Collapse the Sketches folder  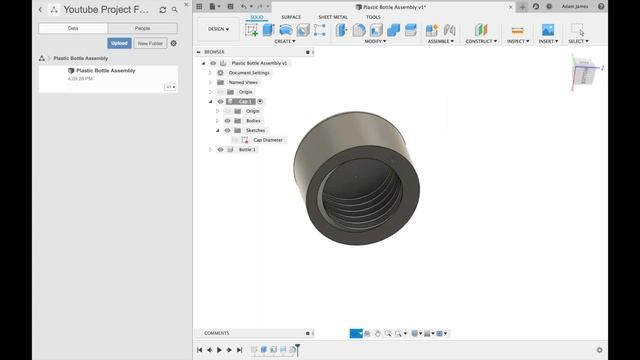point(218,131)
